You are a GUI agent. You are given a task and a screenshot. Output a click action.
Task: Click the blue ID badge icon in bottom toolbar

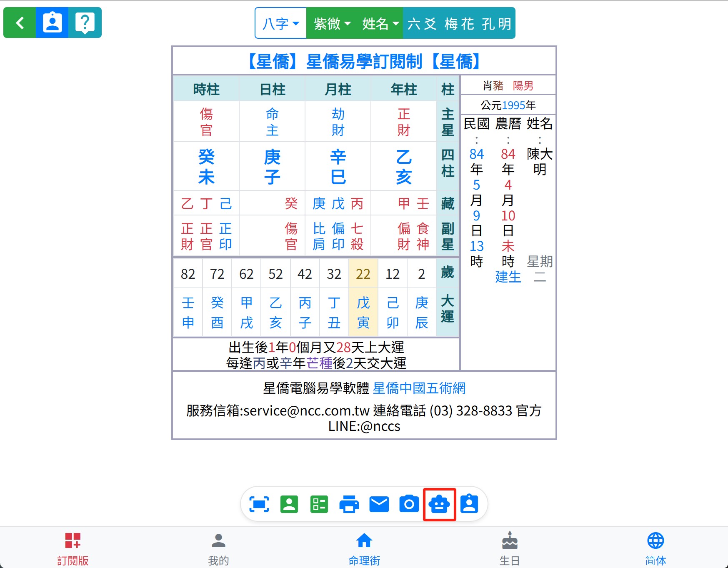coord(469,504)
